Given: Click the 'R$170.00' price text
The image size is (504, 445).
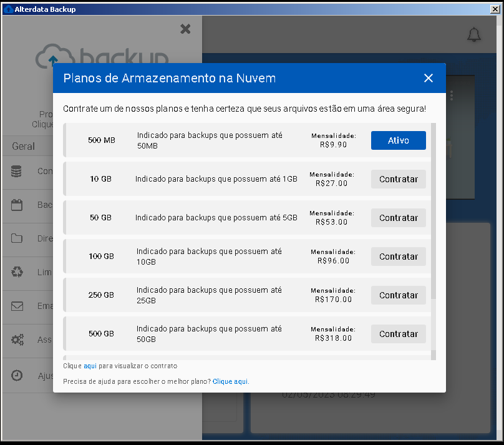Looking at the screenshot, I should point(333,300).
